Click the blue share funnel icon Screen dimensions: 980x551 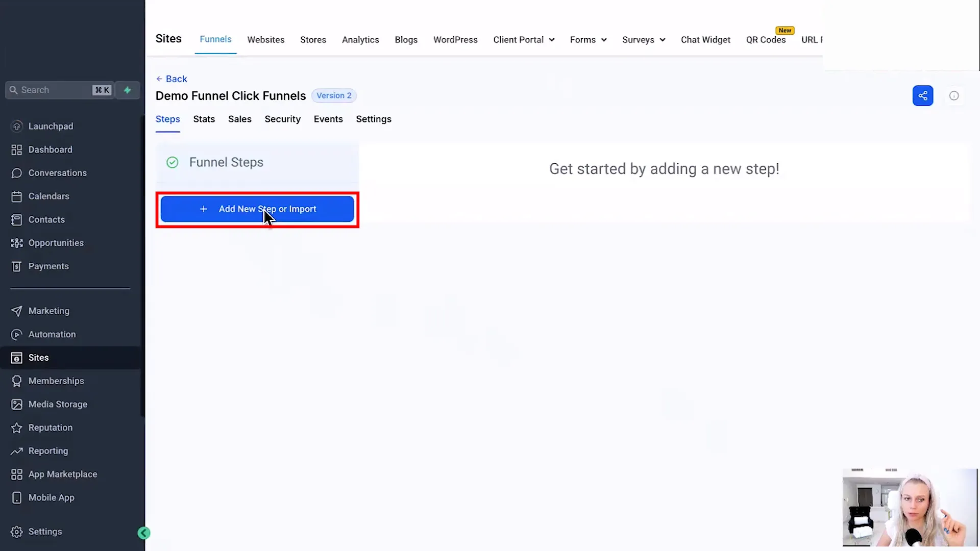(923, 96)
